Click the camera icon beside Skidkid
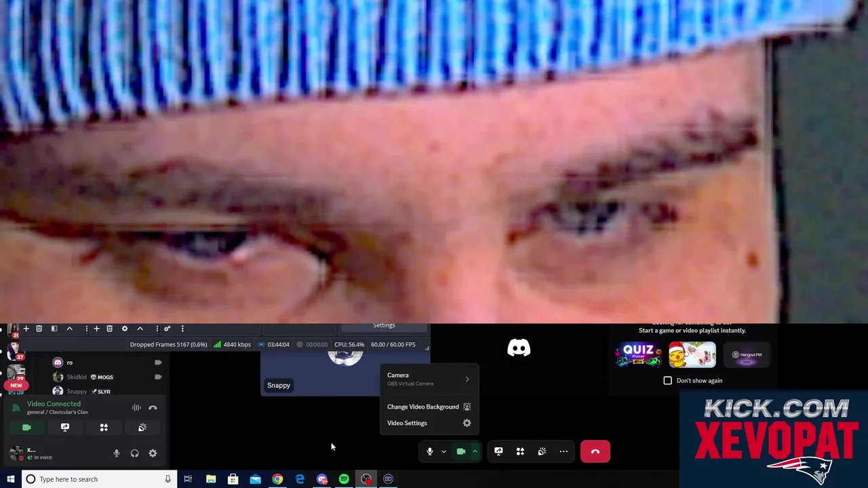The image size is (868, 488). [x=158, y=377]
